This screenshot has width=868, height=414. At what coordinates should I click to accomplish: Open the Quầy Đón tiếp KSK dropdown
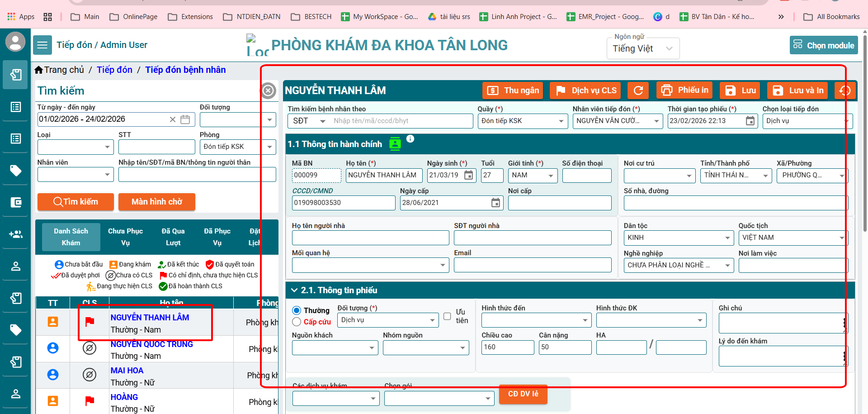(x=523, y=121)
